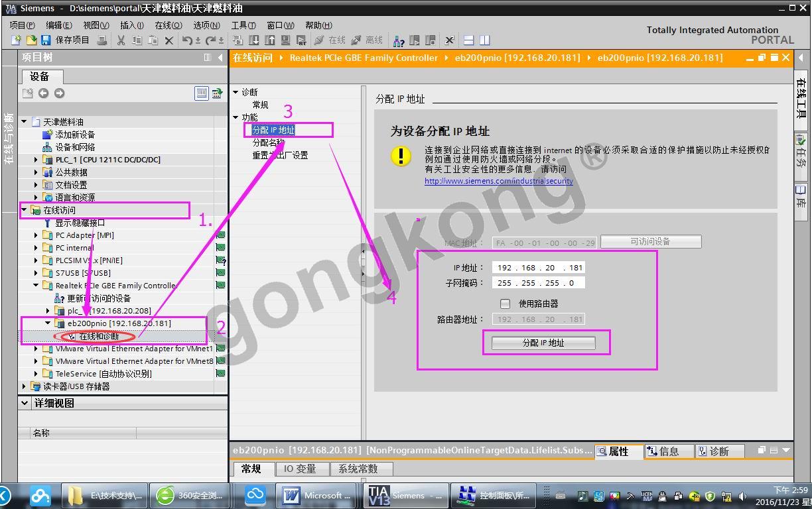The height and width of the screenshot is (509, 812).
Task: Collapse the 天津燃料油 project node
Action: pyautogui.click(x=25, y=122)
